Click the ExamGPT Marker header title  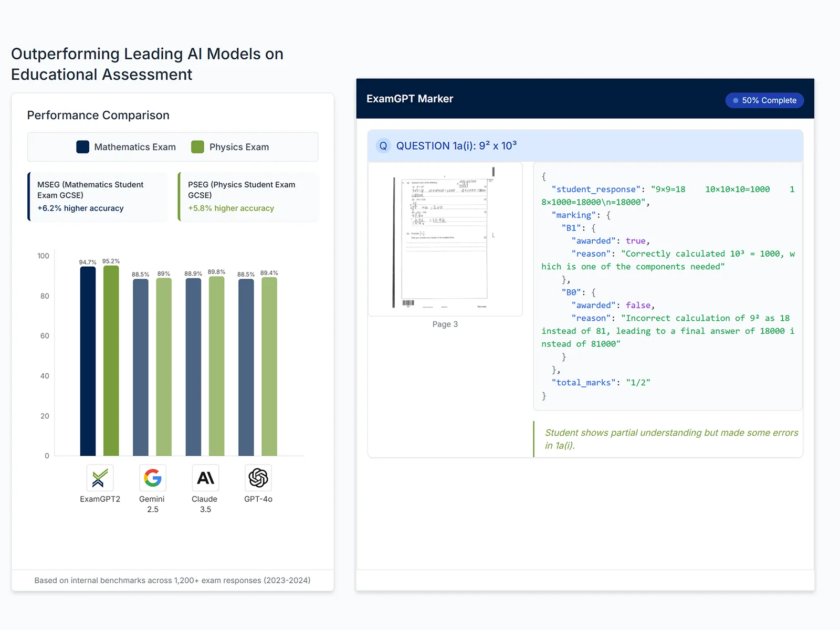coord(409,99)
